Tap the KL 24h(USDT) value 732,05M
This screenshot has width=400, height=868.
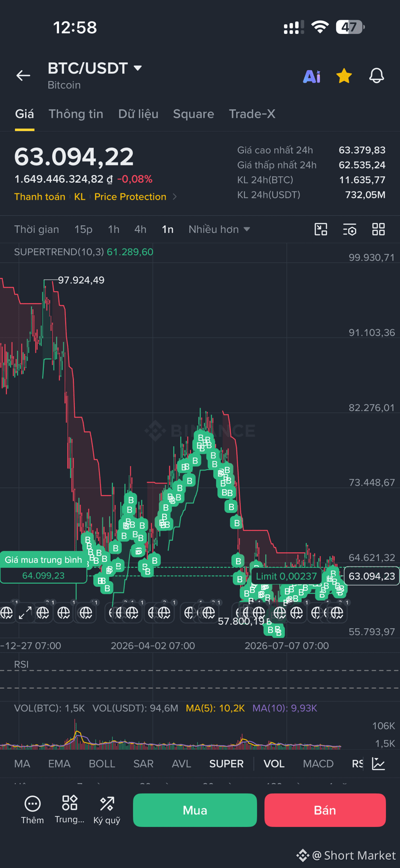[x=365, y=195]
